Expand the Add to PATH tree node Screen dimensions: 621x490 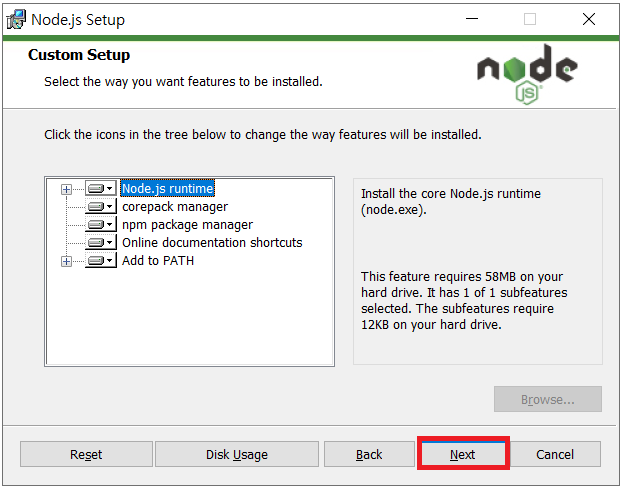[x=66, y=261]
